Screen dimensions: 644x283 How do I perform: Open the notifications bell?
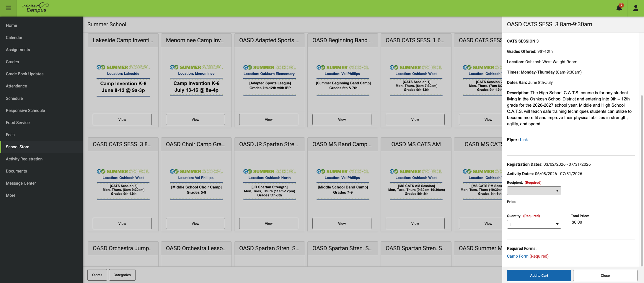tap(619, 8)
